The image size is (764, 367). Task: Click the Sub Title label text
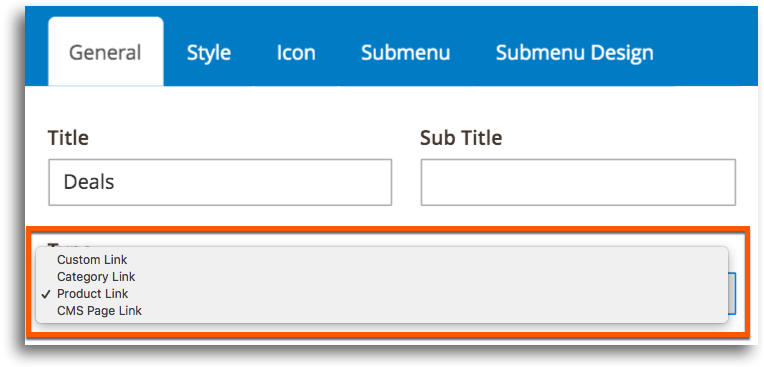pyautogui.click(x=461, y=138)
